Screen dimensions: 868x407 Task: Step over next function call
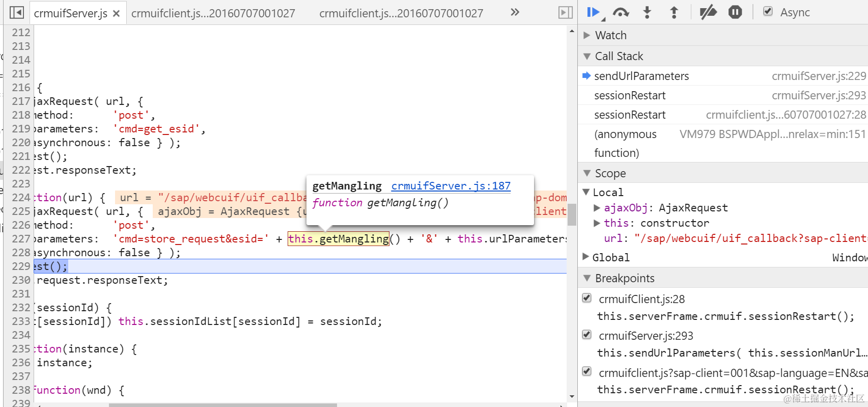pyautogui.click(x=621, y=12)
